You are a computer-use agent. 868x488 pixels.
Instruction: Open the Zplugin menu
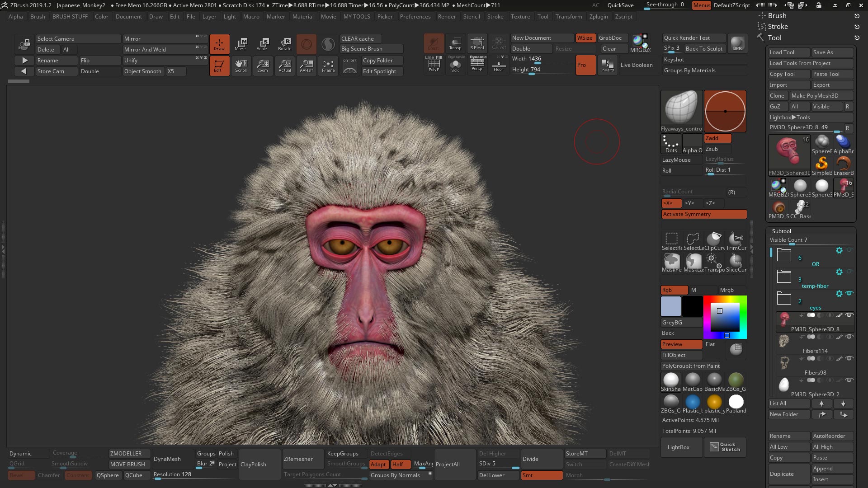(599, 17)
